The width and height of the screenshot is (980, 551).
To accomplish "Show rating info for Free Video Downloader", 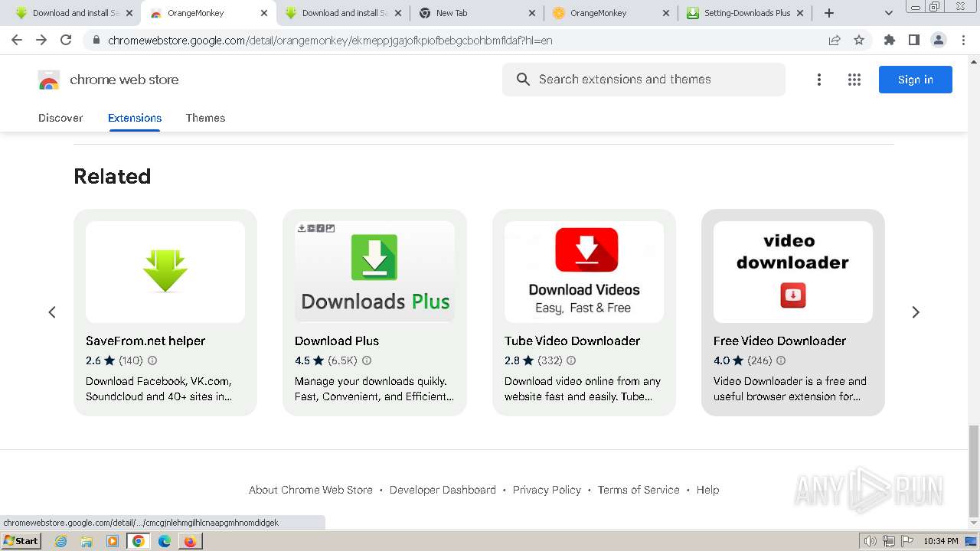I will pyautogui.click(x=781, y=360).
